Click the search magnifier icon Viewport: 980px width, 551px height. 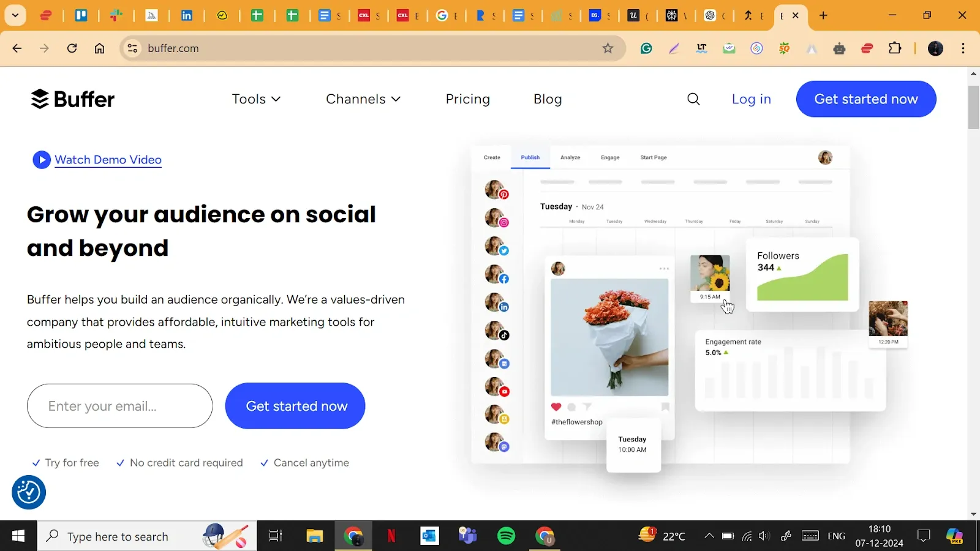coord(693,99)
